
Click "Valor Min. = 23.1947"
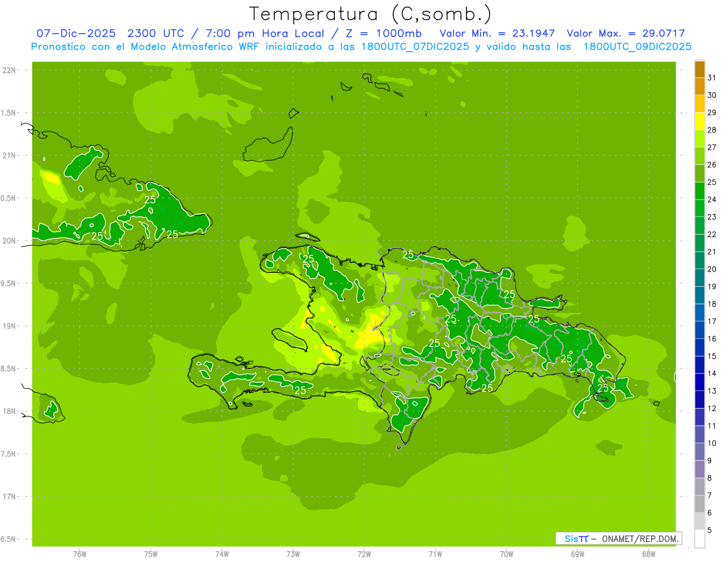click(x=497, y=33)
